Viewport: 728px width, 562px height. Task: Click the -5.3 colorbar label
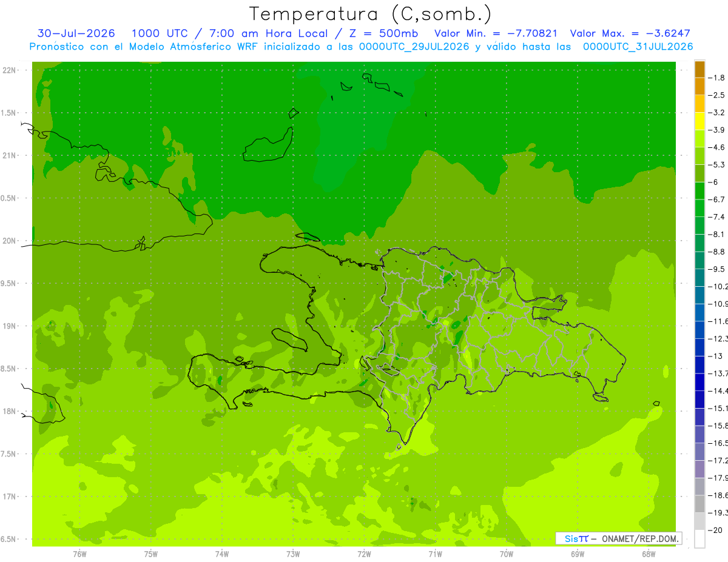[717, 164]
